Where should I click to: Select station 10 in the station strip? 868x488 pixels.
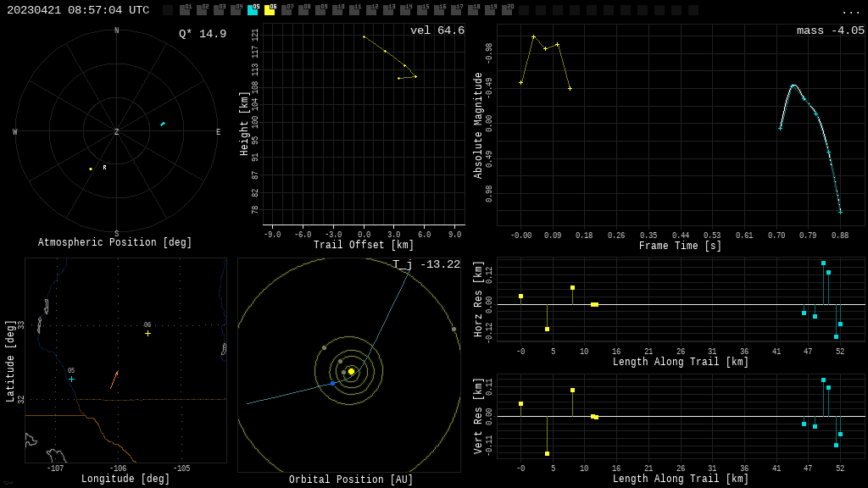click(x=337, y=10)
